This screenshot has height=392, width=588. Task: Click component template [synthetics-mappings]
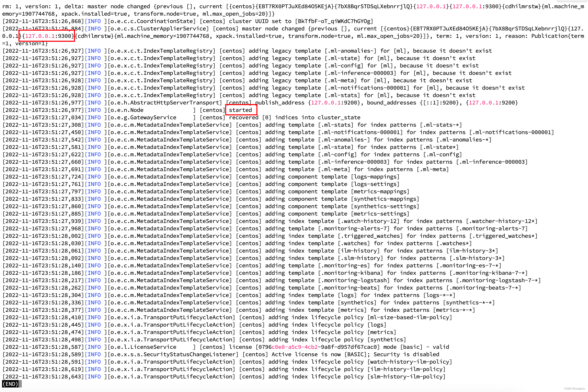point(385,199)
